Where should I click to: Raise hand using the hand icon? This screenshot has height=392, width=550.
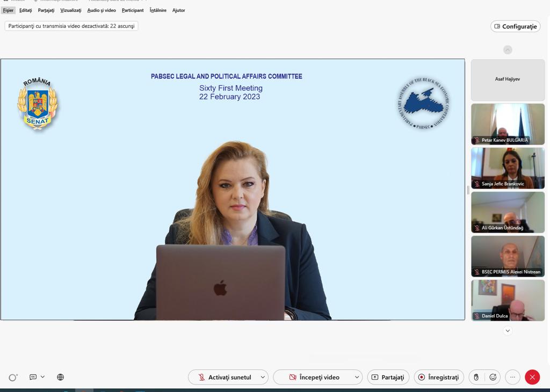[x=476, y=378]
